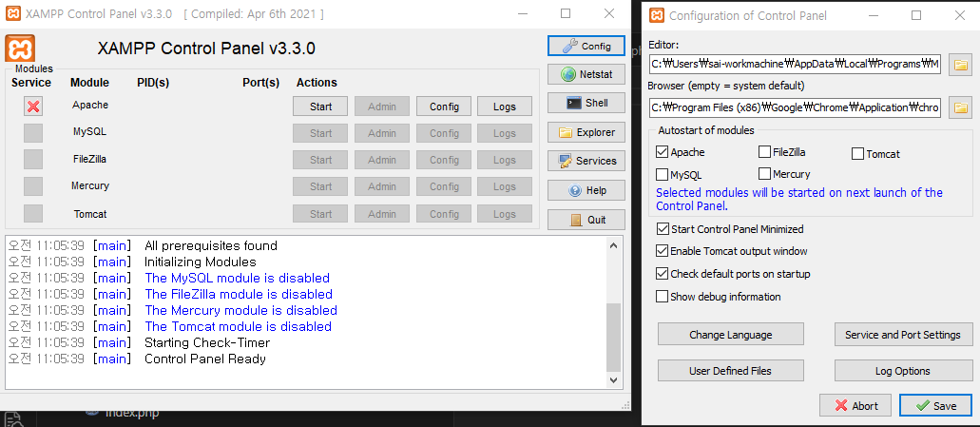980x427 pixels.
Task: Click 'The MySQL module is disabled' log line
Action: (237, 278)
